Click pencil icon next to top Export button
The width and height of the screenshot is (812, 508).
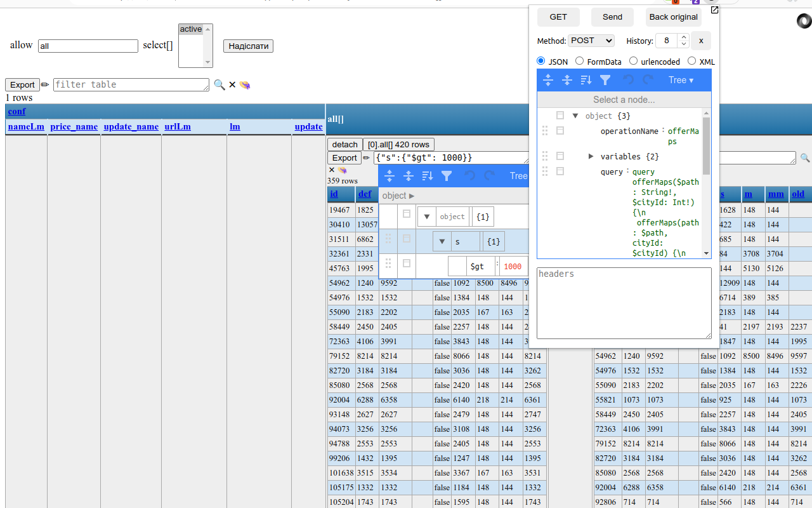[x=45, y=84]
